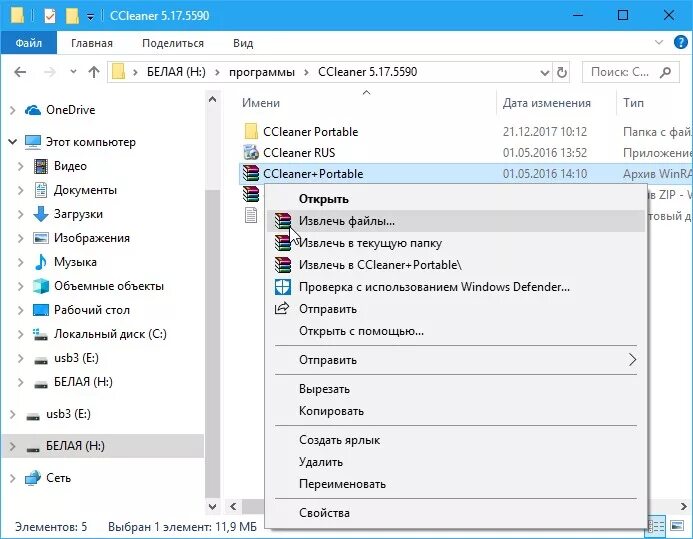Open the Поделиться ribbon tab
The height and width of the screenshot is (539, 693).
coord(173,43)
